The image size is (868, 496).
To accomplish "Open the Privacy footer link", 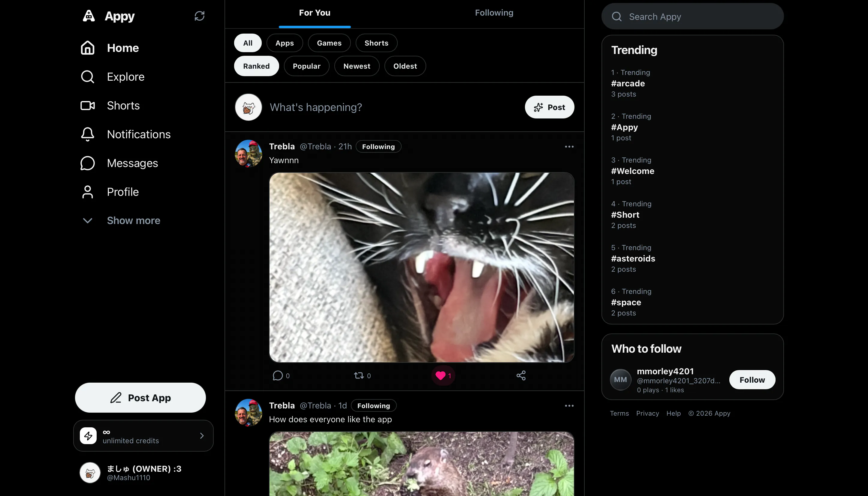I will (x=647, y=414).
